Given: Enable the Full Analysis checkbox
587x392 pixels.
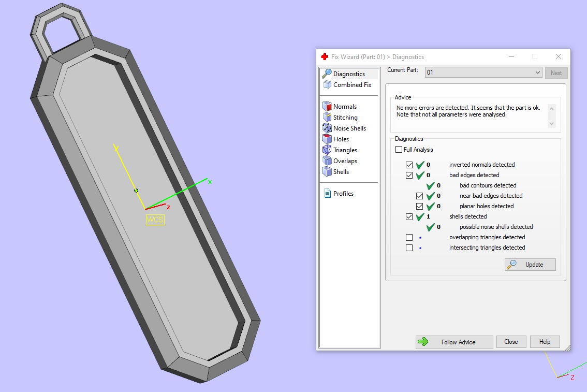Looking at the screenshot, I should coord(399,149).
